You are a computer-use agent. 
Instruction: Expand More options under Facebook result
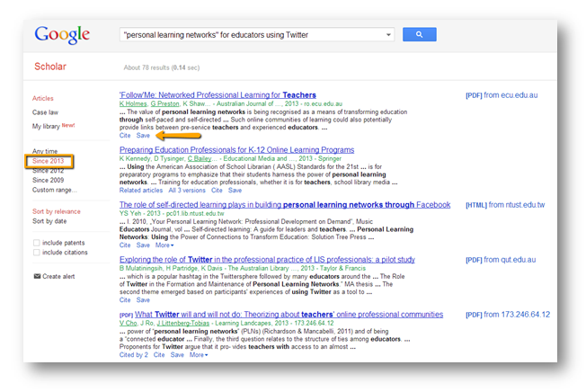click(x=165, y=245)
